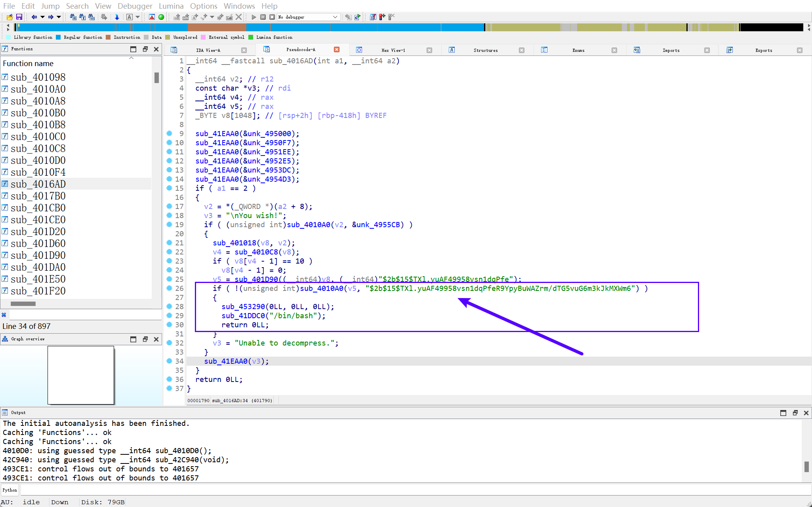Image resolution: width=812 pixels, height=507 pixels.
Task: Click the Functions list horizontal scrollbar thumb
Action: 23,304
